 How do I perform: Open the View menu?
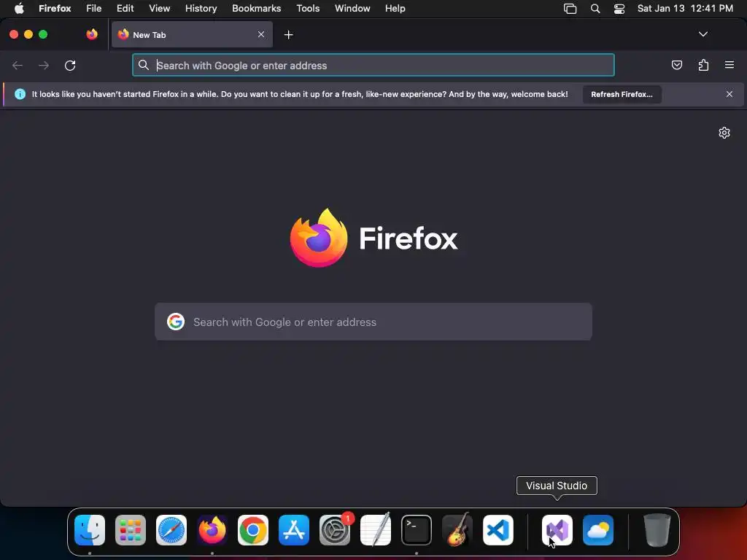click(x=159, y=8)
